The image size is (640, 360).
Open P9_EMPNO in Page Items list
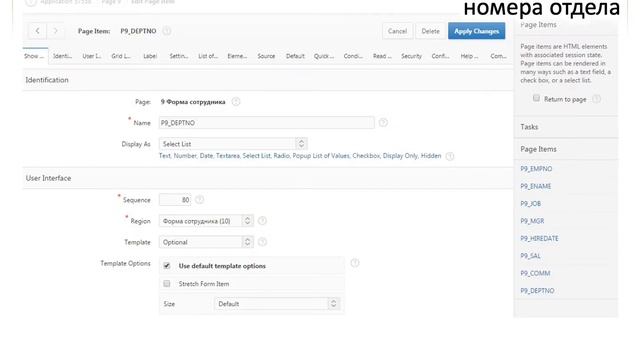point(536,169)
